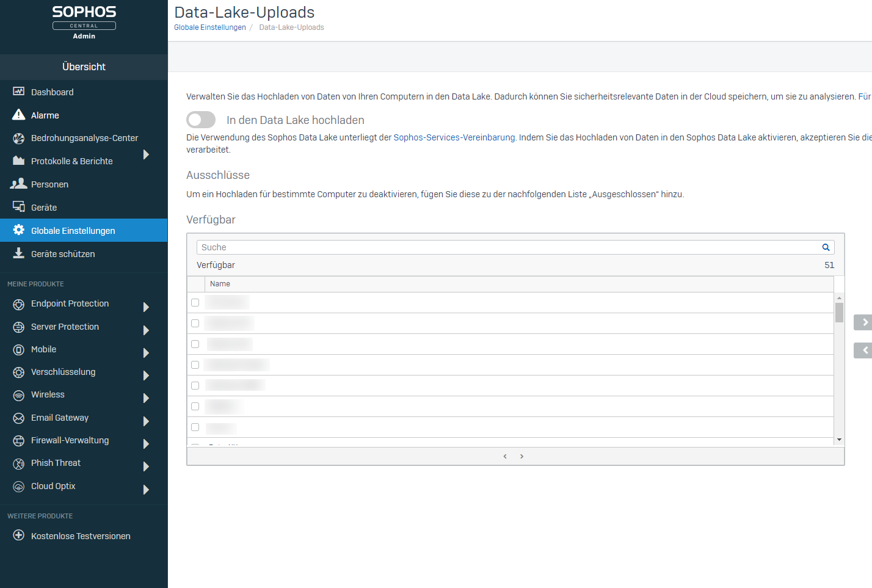Click Globale Einstellungen breadcrumb link
872x588 pixels.
[x=210, y=27]
